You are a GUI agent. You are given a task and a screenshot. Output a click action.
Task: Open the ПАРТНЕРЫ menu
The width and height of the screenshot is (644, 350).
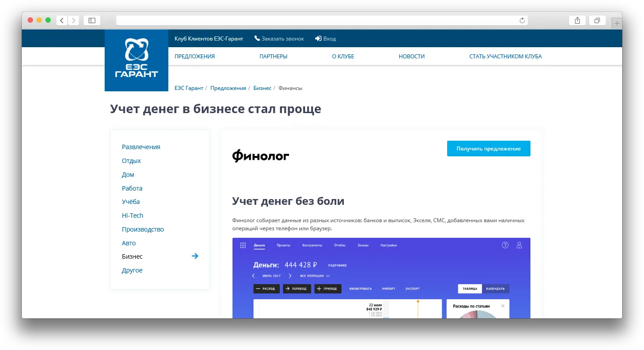pos(273,57)
